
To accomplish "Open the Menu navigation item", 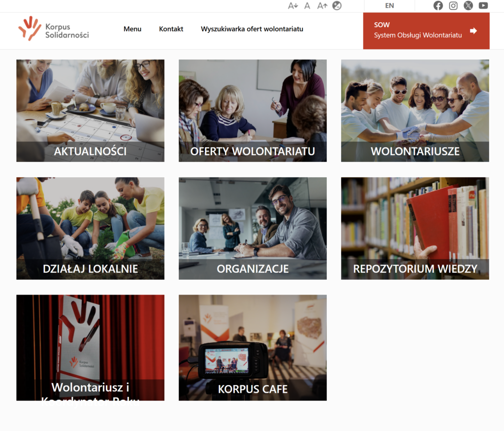I will [x=132, y=29].
